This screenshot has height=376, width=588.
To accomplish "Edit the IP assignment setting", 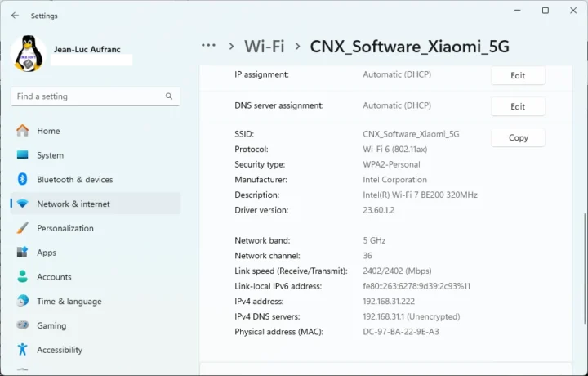I will 518,75.
